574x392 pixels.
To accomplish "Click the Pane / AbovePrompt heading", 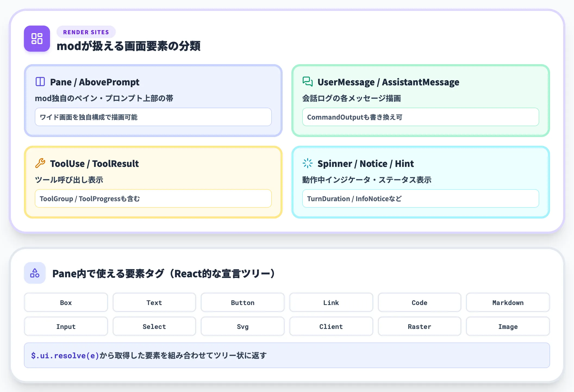I will click(x=95, y=82).
